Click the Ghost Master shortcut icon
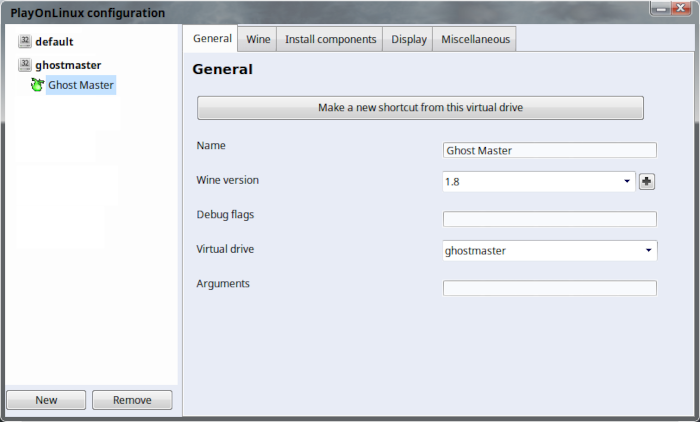 pos(38,85)
